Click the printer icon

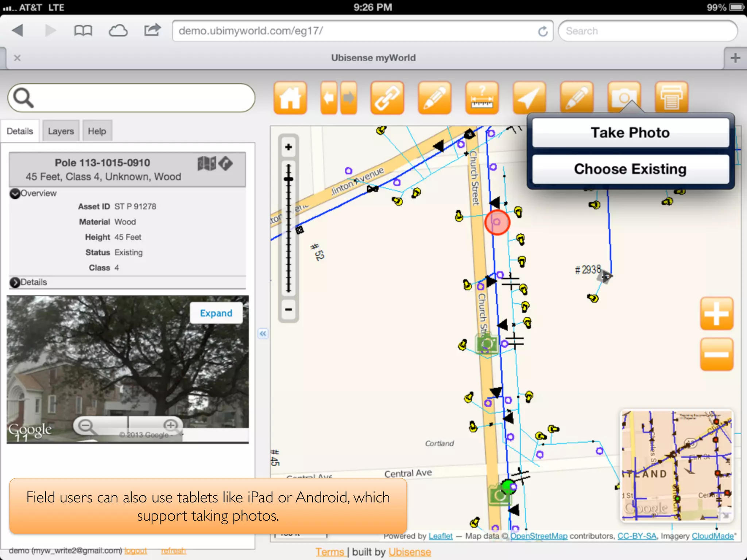pos(671,97)
